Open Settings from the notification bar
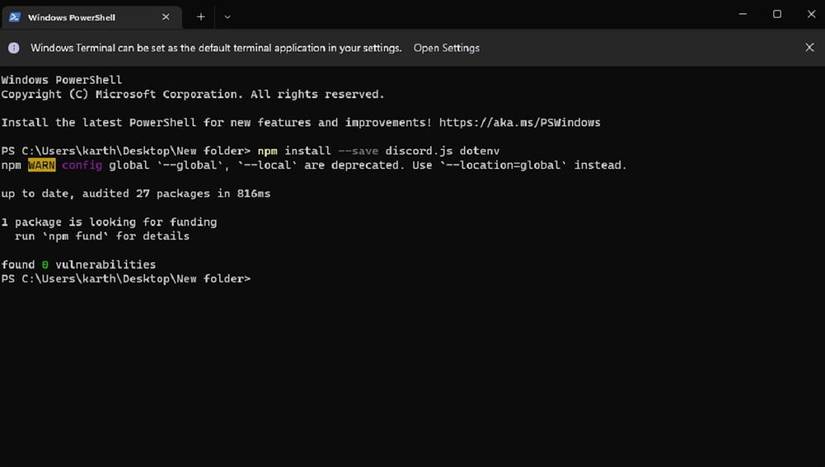Screen dimensions: 825x467 pyautogui.click(x=446, y=48)
